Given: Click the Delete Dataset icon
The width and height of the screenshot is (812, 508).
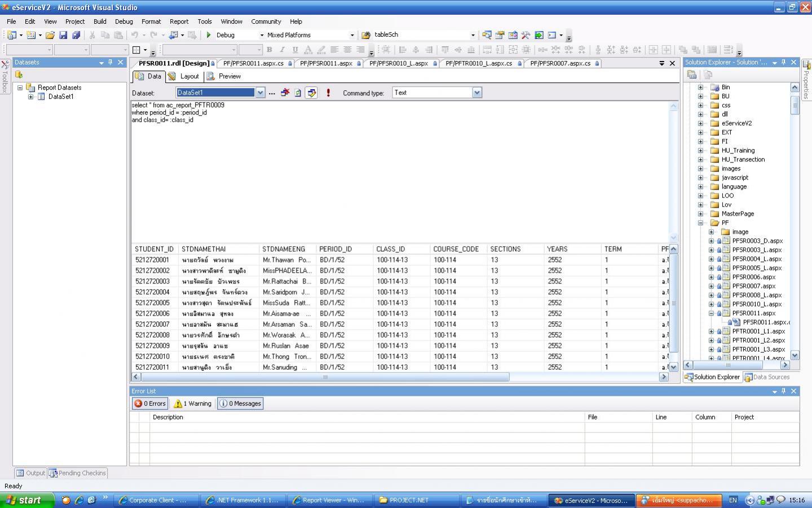Looking at the screenshot, I should point(285,93).
